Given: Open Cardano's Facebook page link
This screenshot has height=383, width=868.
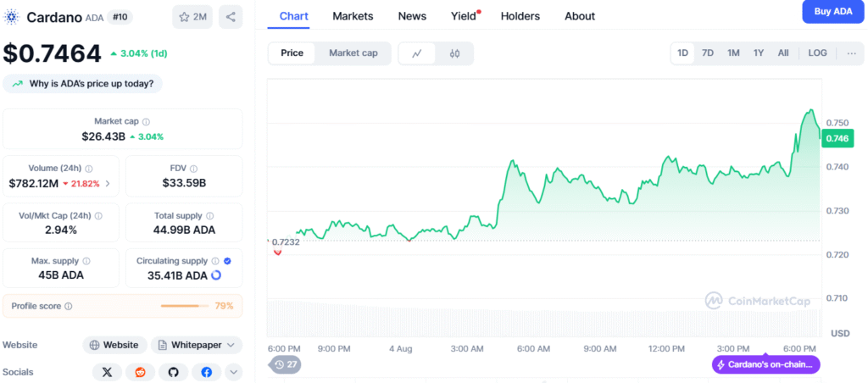Looking at the screenshot, I should click(x=207, y=373).
